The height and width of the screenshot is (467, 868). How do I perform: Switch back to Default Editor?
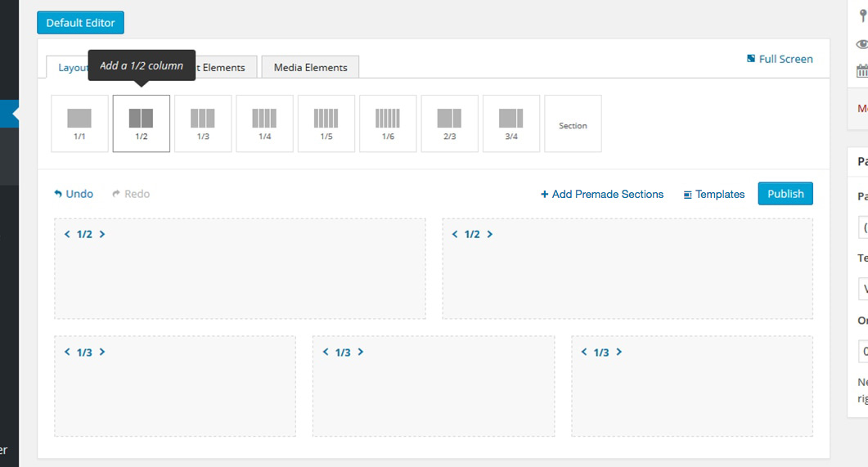(x=80, y=23)
